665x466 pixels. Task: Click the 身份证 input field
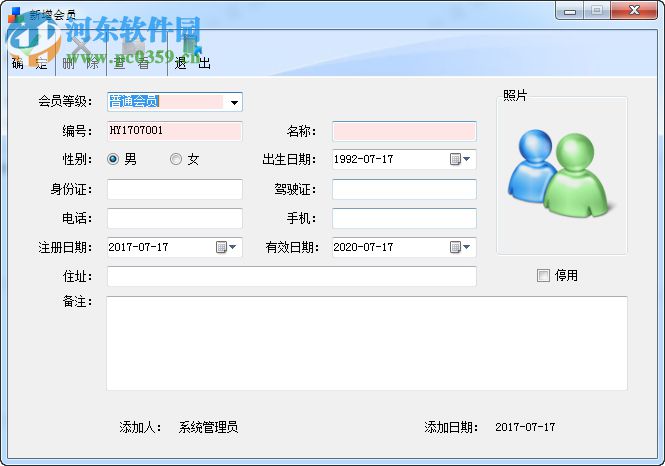click(175, 189)
